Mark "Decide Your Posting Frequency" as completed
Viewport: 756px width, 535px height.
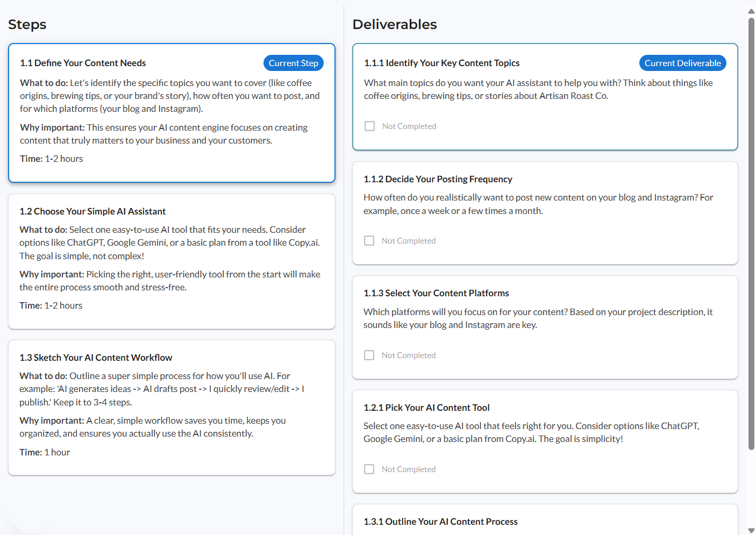pyautogui.click(x=369, y=240)
